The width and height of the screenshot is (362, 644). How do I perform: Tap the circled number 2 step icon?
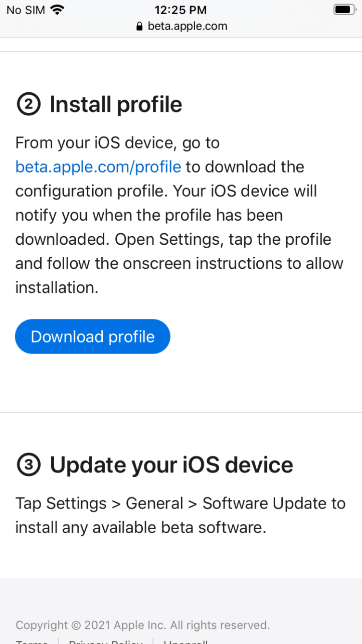pyautogui.click(x=28, y=105)
